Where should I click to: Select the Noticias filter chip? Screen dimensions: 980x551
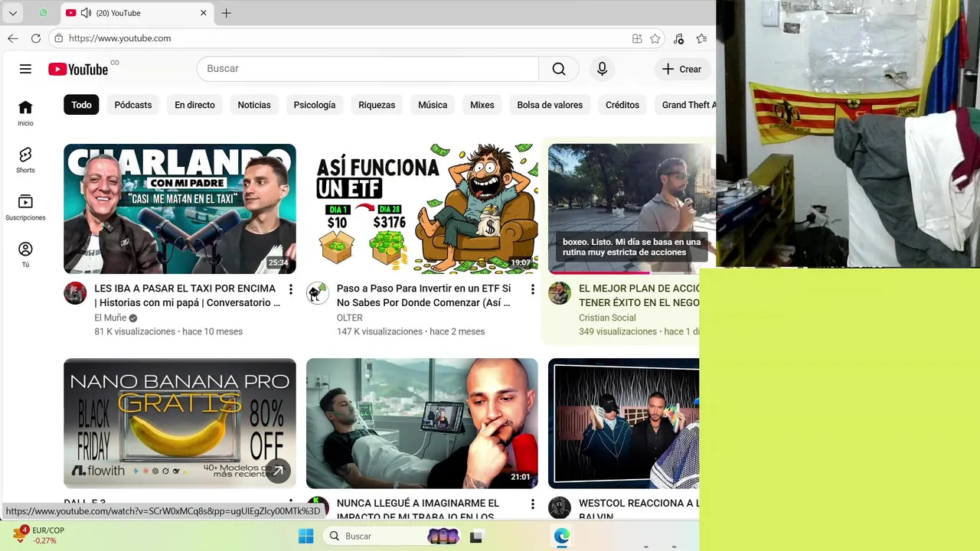pos(254,105)
